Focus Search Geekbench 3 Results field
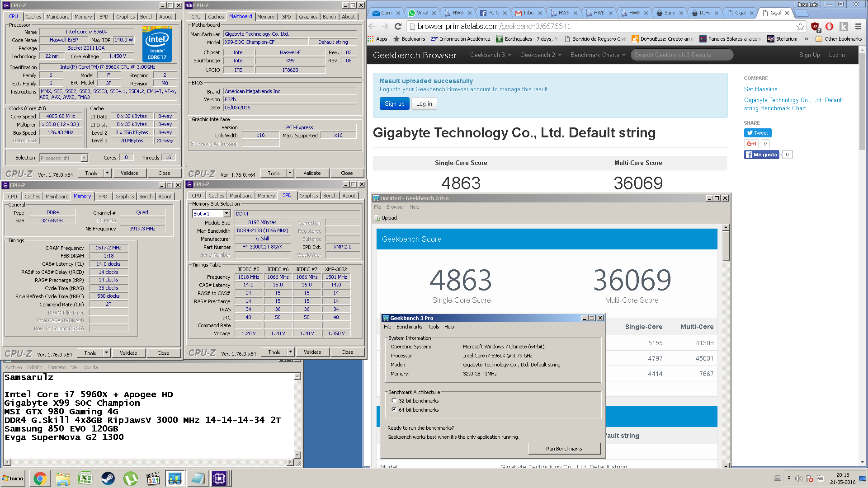This screenshot has width=868, height=488. (681, 55)
